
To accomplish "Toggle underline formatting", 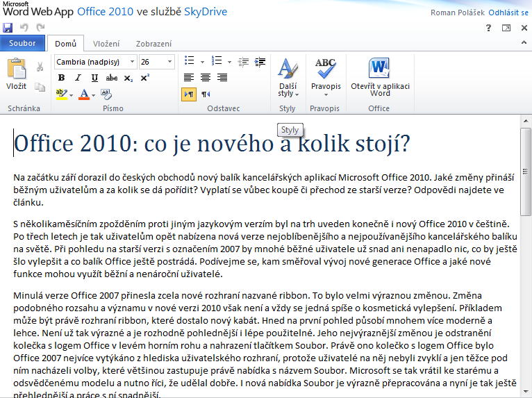I will pos(94,78).
